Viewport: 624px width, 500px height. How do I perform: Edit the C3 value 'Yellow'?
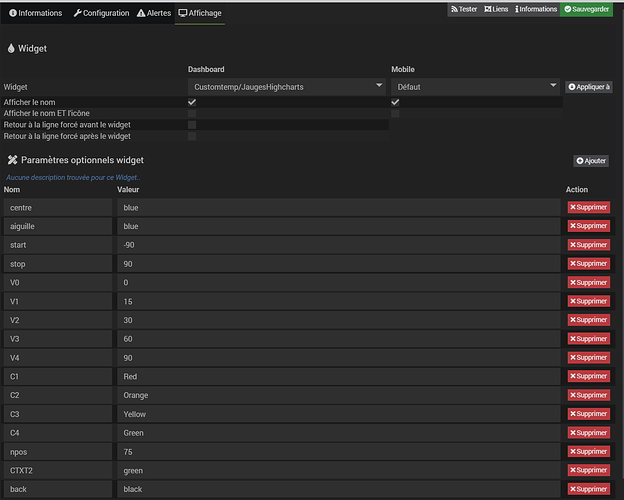pyautogui.click(x=339, y=414)
